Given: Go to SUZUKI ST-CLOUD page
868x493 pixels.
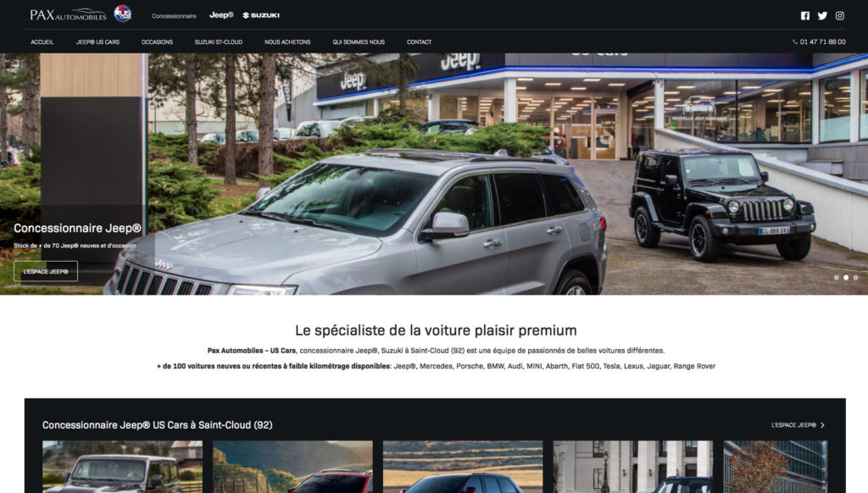Looking at the screenshot, I should (219, 42).
